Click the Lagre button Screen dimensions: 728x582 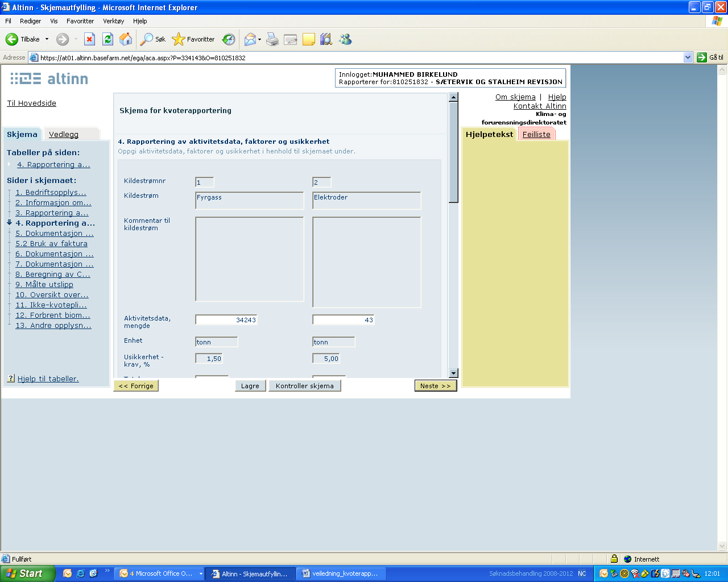tap(250, 386)
